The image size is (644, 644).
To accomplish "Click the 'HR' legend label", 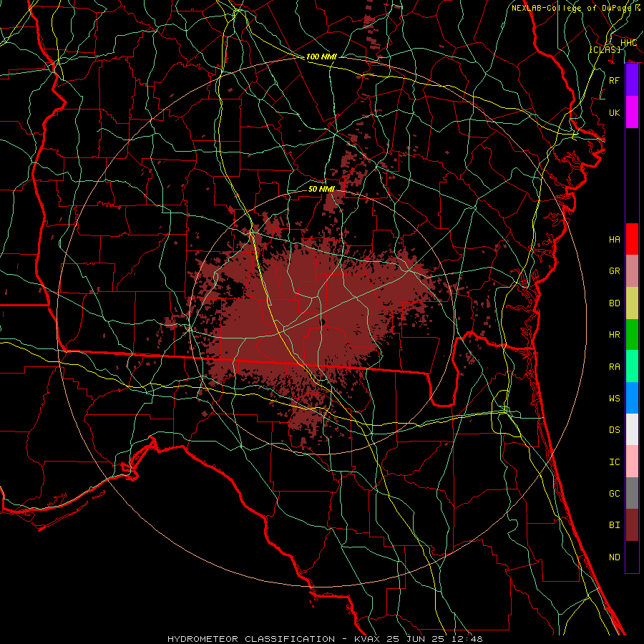I will tap(615, 335).
